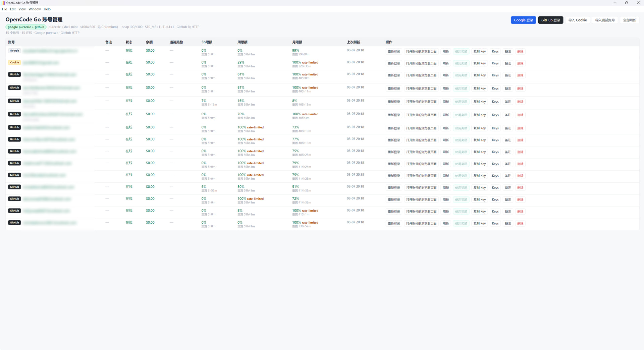Click 重新登录 in the Cookie account row
Image resolution: width=644 pixels, height=350 pixels.
394,63
